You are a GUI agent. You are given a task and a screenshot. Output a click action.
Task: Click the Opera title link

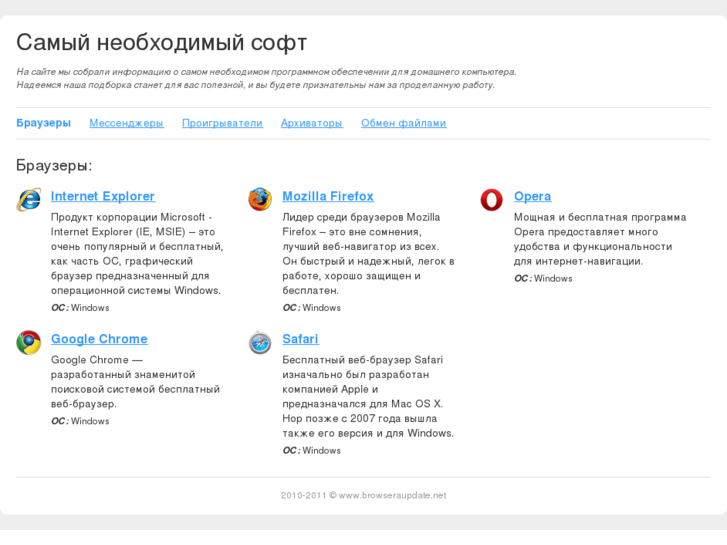pos(533,196)
